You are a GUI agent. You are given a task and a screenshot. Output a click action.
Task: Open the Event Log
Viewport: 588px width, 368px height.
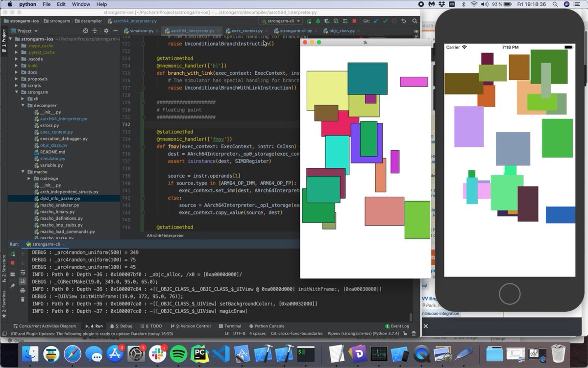point(397,326)
